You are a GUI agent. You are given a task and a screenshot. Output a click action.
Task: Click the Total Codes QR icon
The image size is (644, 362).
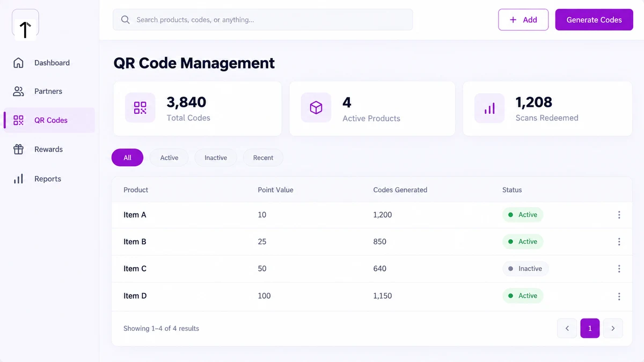click(140, 108)
